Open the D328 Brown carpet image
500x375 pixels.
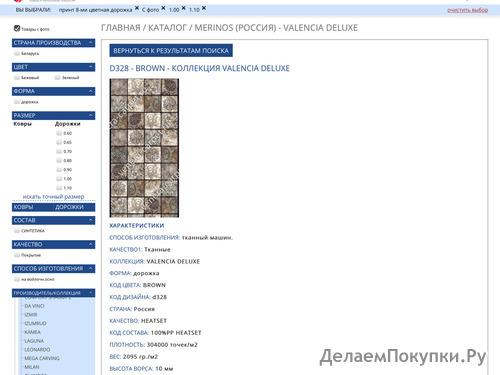[x=144, y=148]
